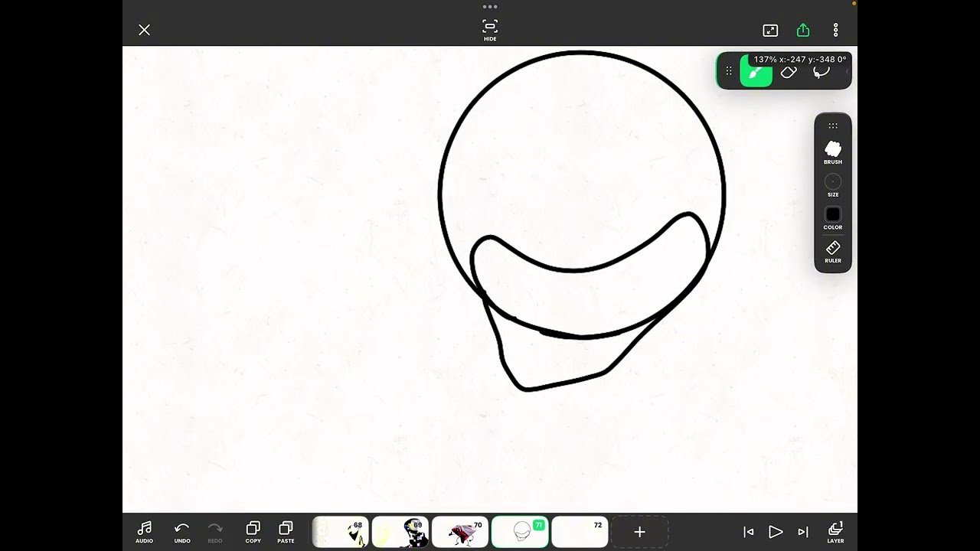The image size is (980, 551).
Task: Undo the last stroke
Action: tap(181, 532)
